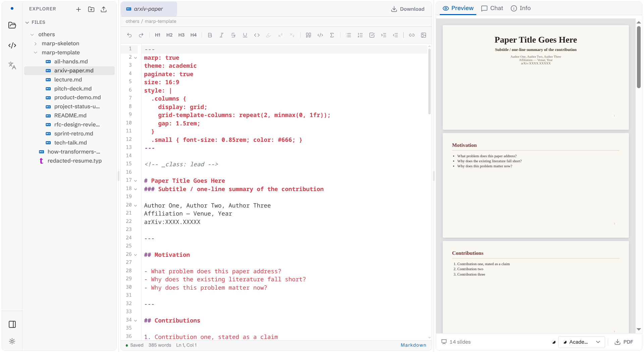
Task: Insert a bulleted list
Action: [348, 35]
